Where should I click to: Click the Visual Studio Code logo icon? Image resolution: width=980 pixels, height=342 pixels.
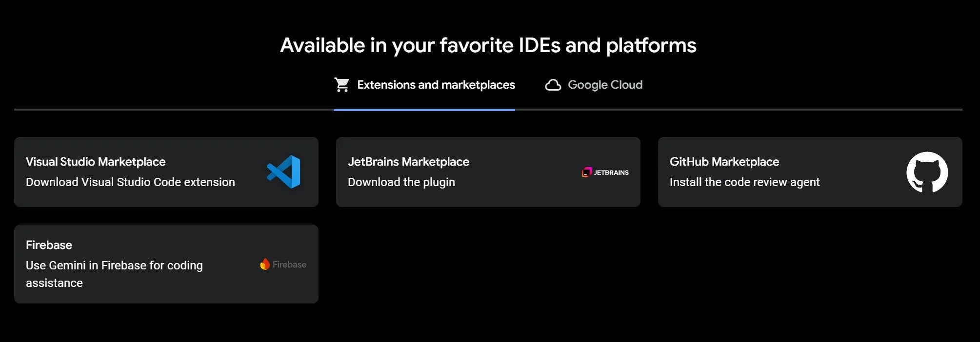pyautogui.click(x=283, y=172)
